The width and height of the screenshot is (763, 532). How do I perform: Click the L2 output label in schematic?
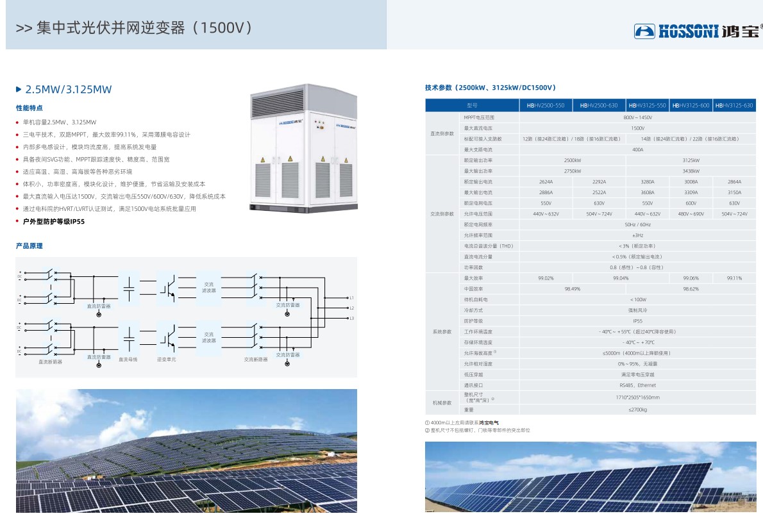click(x=352, y=308)
